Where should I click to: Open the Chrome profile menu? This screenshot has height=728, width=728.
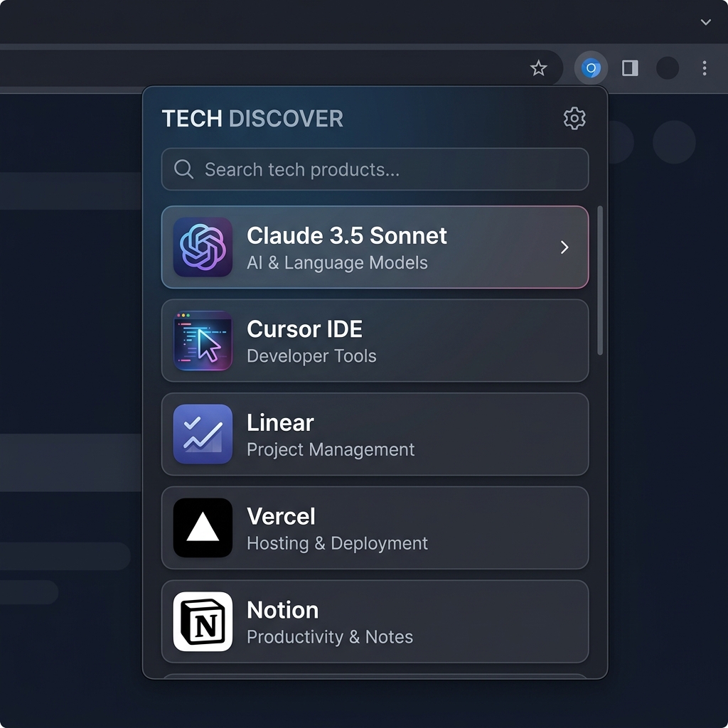click(x=667, y=68)
